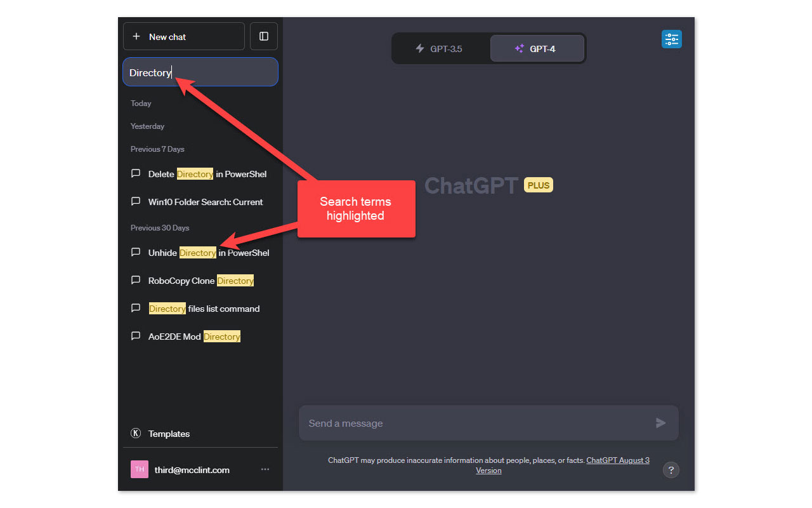Click the TH account avatar
The width and height of the screenshot is (812, 508).
[140, 469]
